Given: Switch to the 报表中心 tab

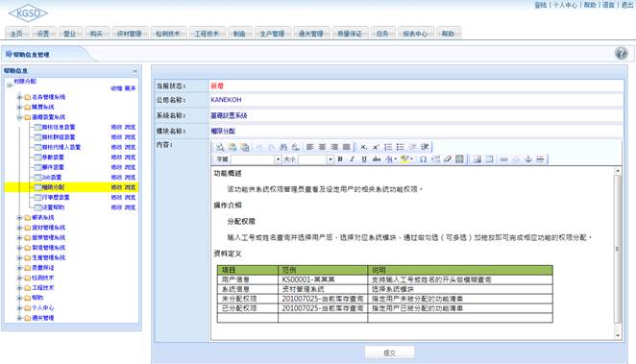Looking at the screenshot, I should coord(415,34).
